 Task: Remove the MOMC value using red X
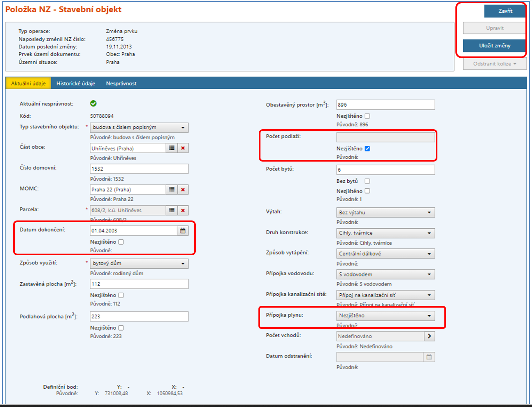183,189
